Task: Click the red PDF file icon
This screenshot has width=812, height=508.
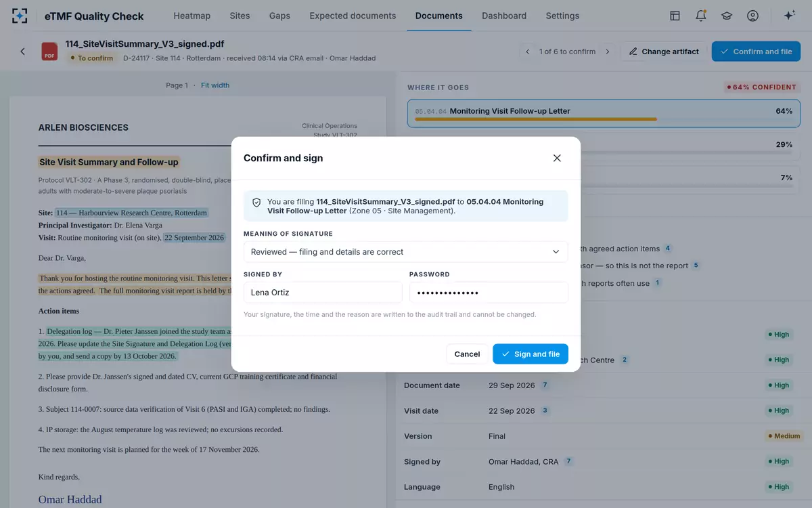Action: [49, 51]
